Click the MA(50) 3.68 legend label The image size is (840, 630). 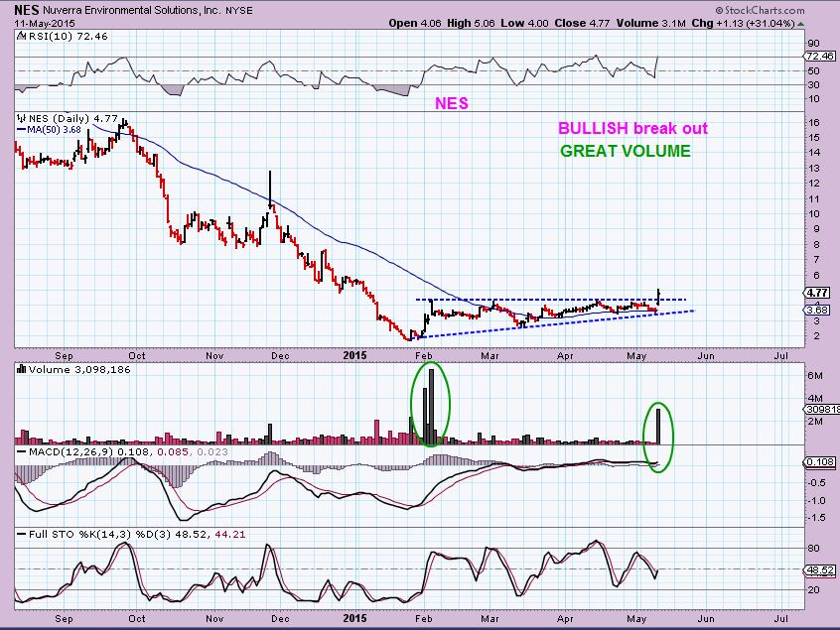coord(54,130)
